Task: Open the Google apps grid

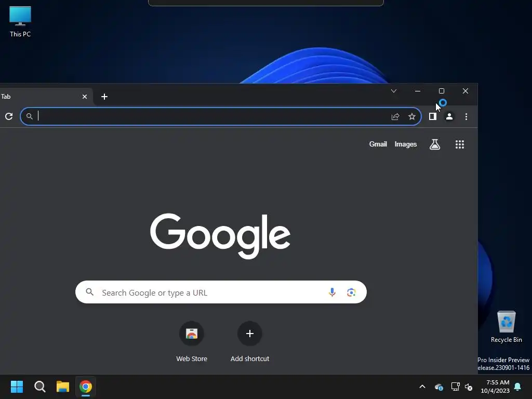Action: pyautogui.click(x=460, y=144)
